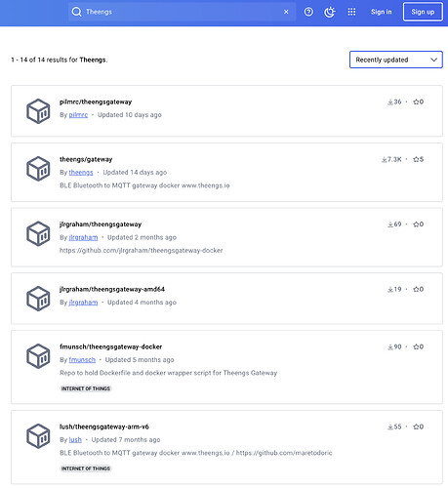Click the pilmrc/theengsgateway container icon

tap(38, 111)
